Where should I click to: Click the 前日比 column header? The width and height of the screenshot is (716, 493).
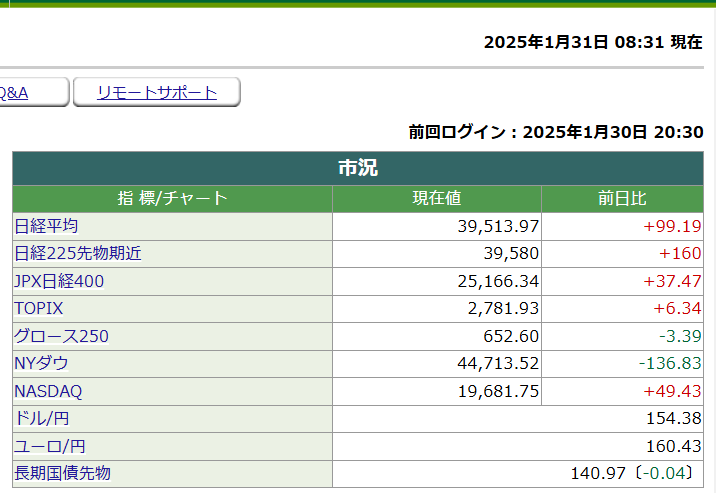point(622,198)
